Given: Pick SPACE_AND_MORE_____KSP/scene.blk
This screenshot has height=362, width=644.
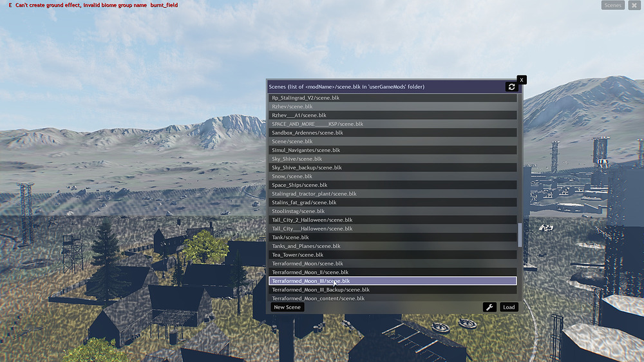Looking at the screenshot, I should (x=392, y=124).
